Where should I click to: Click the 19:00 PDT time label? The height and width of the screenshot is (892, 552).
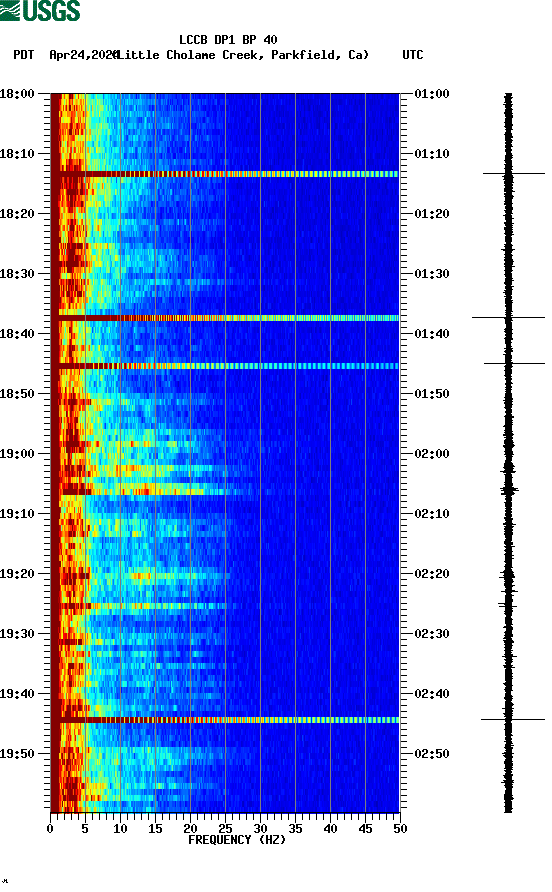(x=18, y=453)
